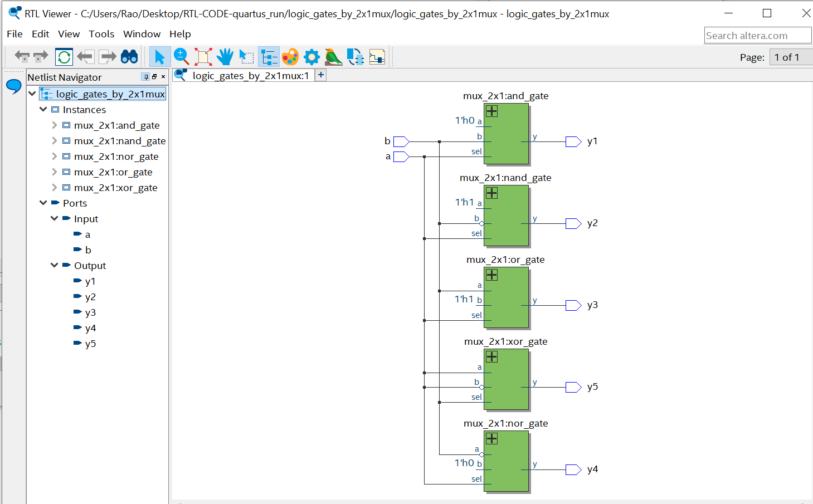Toggle the selection pointer tool
The width and height of the screenshot is (813, 504).
160,57
